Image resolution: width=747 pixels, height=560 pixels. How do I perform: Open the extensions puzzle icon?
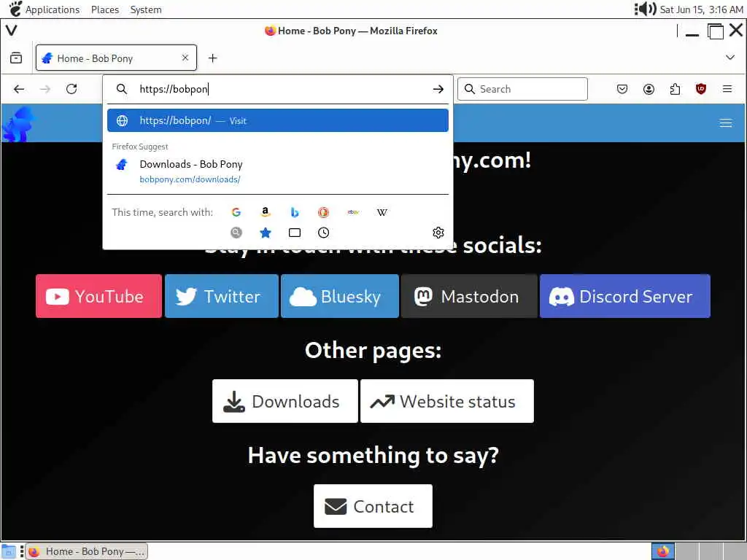coord(675,89)
